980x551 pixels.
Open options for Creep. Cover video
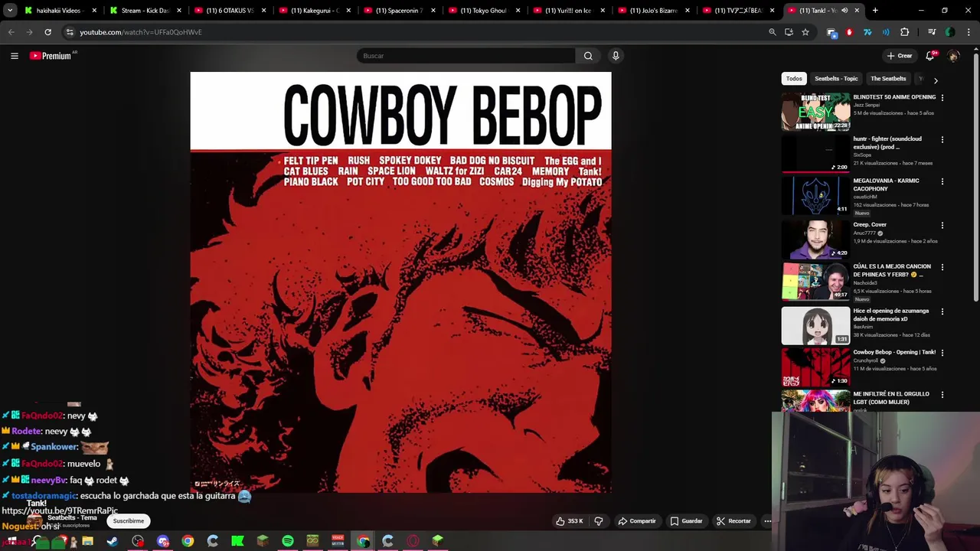942,226
